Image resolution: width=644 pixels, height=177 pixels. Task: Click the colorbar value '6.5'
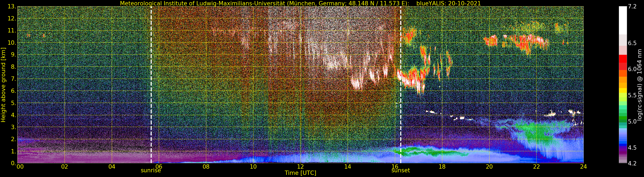632,43
